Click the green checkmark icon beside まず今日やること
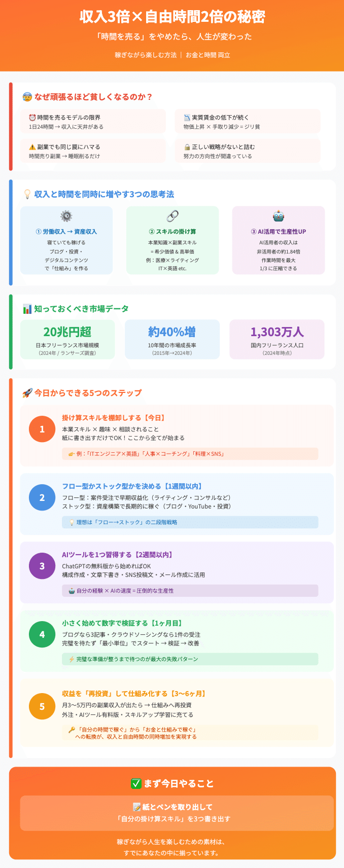This screenshot has width=344, height=868. tap(136, 783)
